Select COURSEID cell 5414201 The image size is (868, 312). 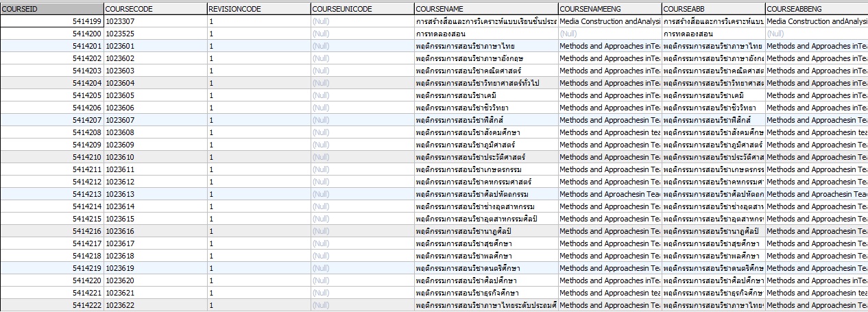51,46
